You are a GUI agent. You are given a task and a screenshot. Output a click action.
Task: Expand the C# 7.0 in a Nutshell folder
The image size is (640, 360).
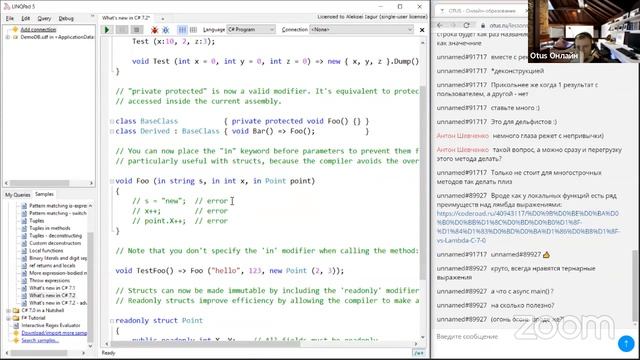tap(9, 311)
